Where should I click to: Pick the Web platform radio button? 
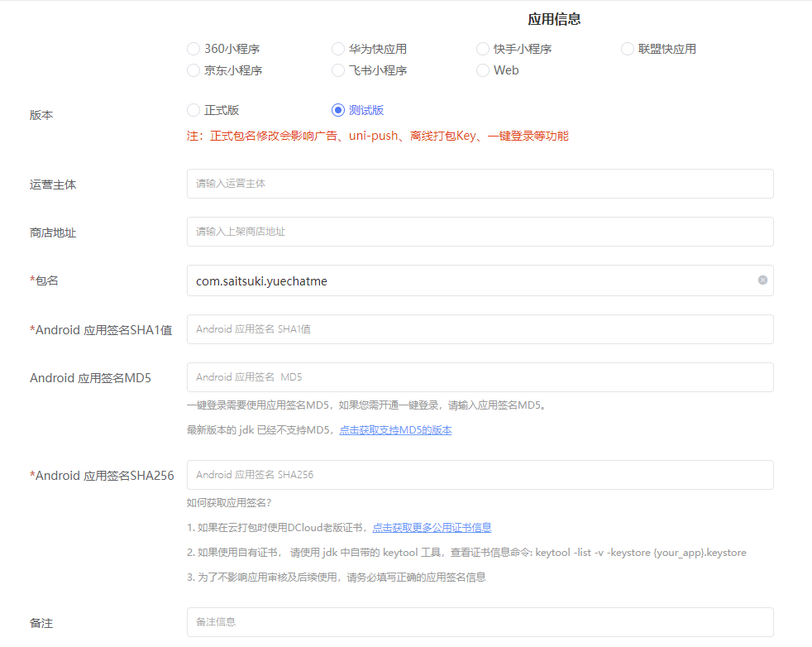pos(483,70)
